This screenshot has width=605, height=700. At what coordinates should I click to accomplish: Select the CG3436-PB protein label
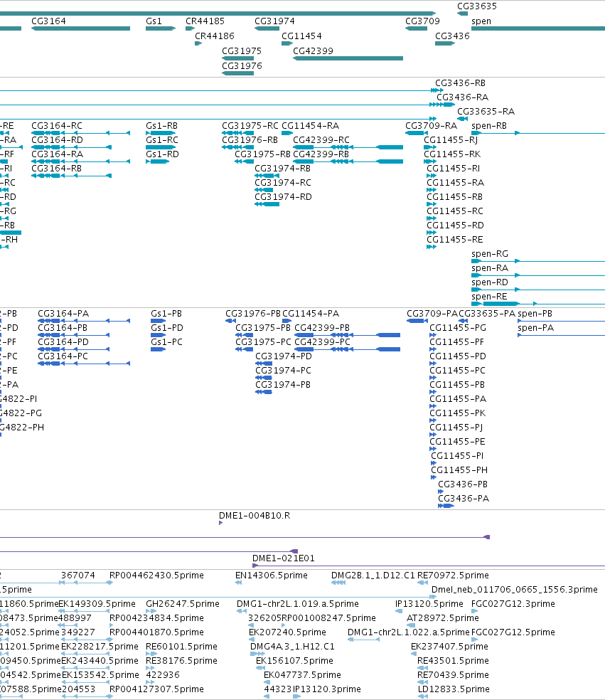[463, 484]
